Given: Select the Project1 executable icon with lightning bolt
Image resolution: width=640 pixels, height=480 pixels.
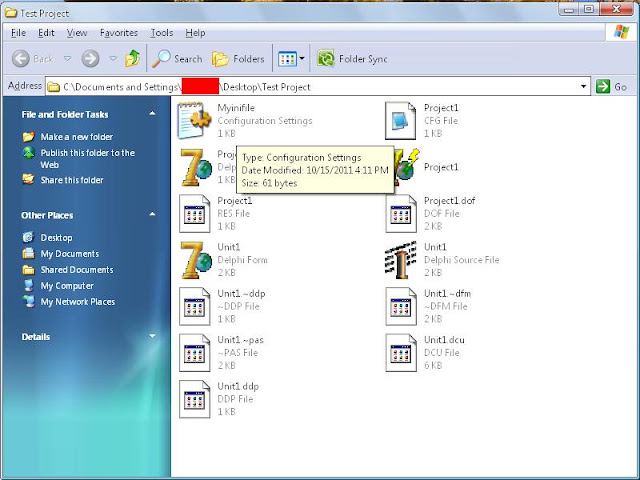Looking at the screenshot, I should pos(407,167).
